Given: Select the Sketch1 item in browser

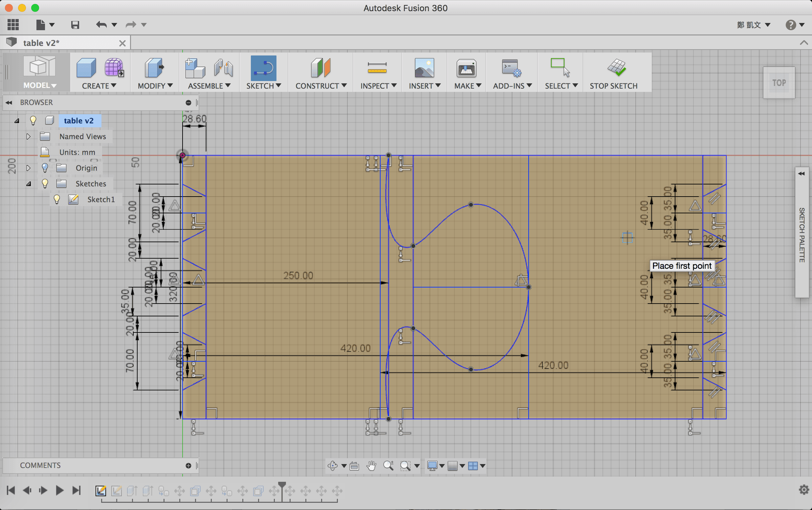Looking at the screenshot, I should point(101,200).
